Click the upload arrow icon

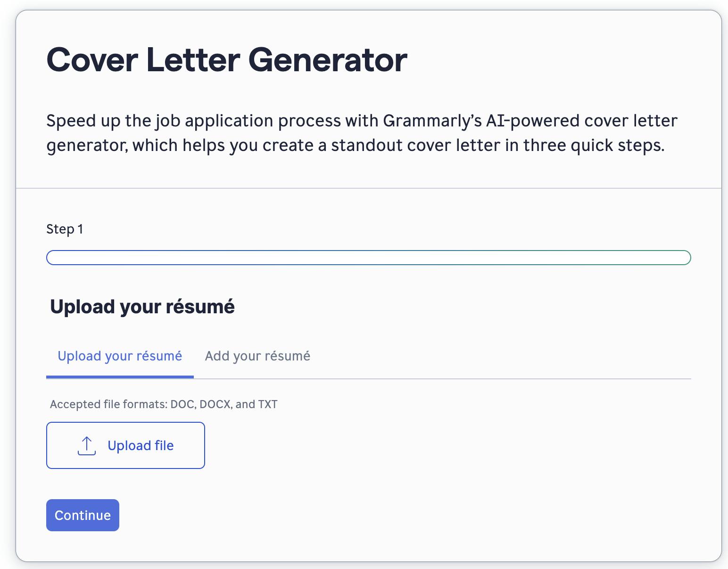[86, 445]
